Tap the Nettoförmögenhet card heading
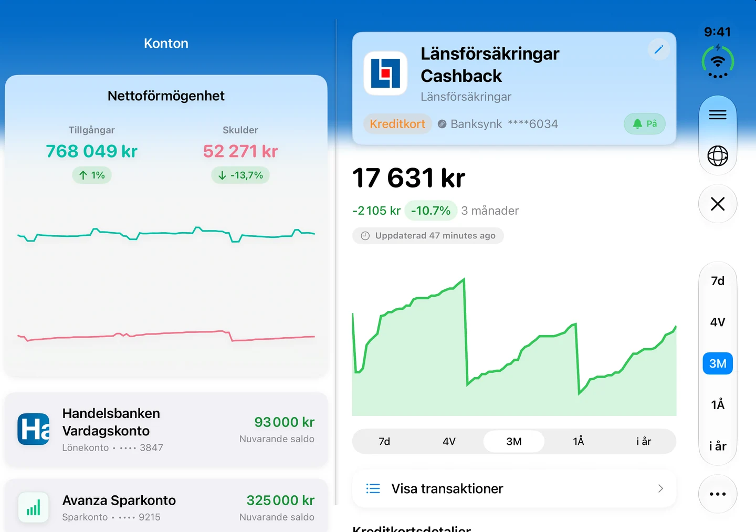 point(166,96)
